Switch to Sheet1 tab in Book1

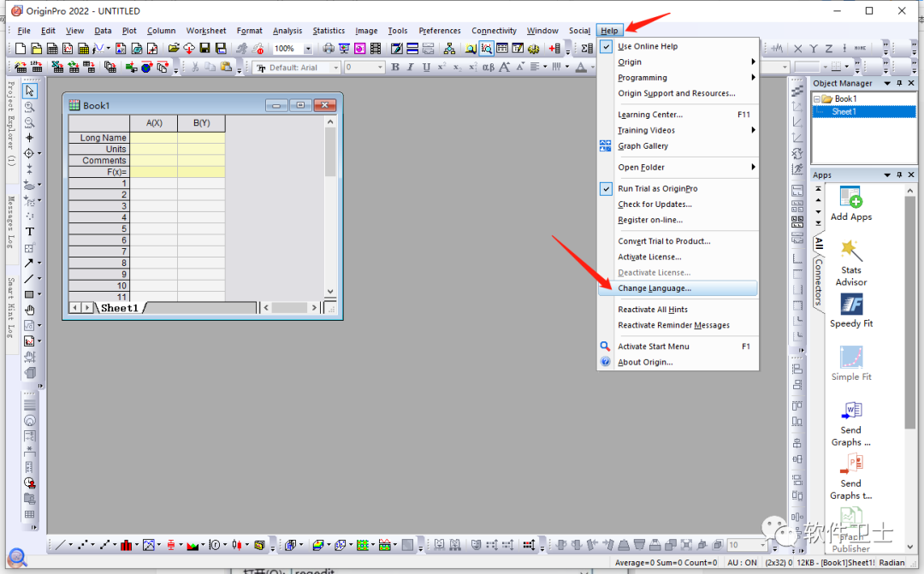coord(119,308)
